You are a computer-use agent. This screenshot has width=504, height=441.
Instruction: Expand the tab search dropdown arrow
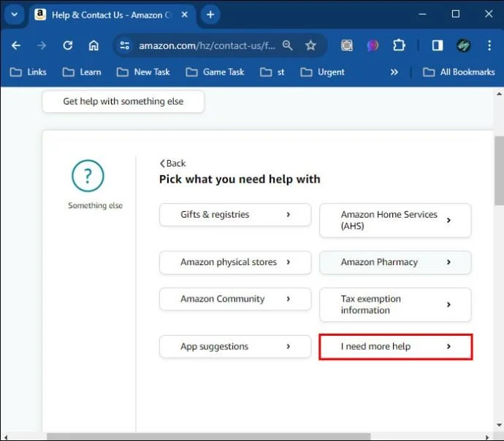click(x=13, y=15)
